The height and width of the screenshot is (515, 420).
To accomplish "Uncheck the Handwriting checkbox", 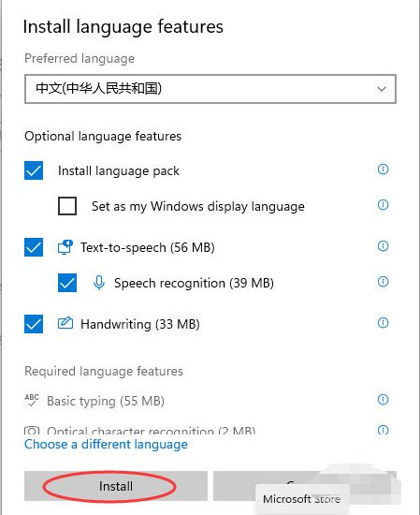I will (34, 324).
